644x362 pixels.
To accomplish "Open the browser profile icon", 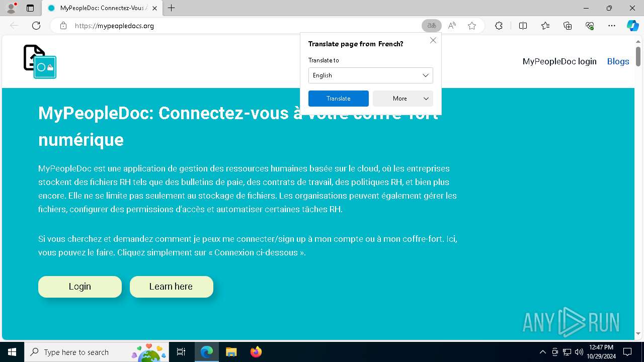I will pos(11,8).
